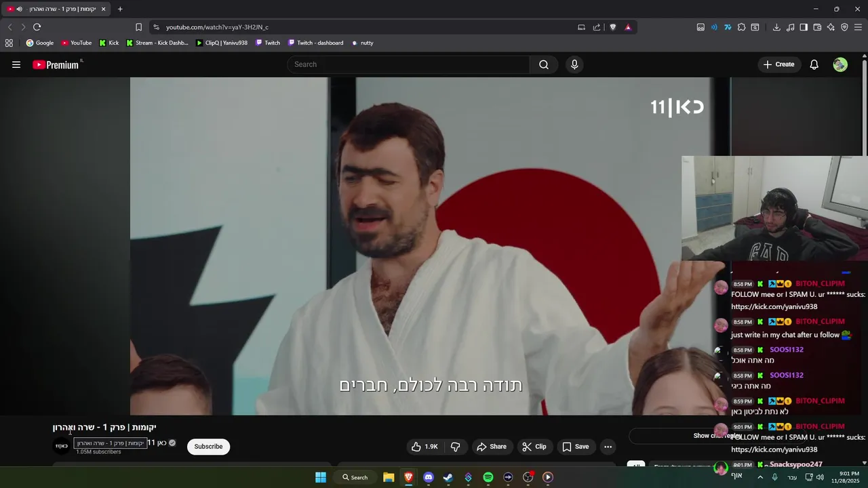
Task: Click the 1.05M subscribers text
Action: coord(98,452)
